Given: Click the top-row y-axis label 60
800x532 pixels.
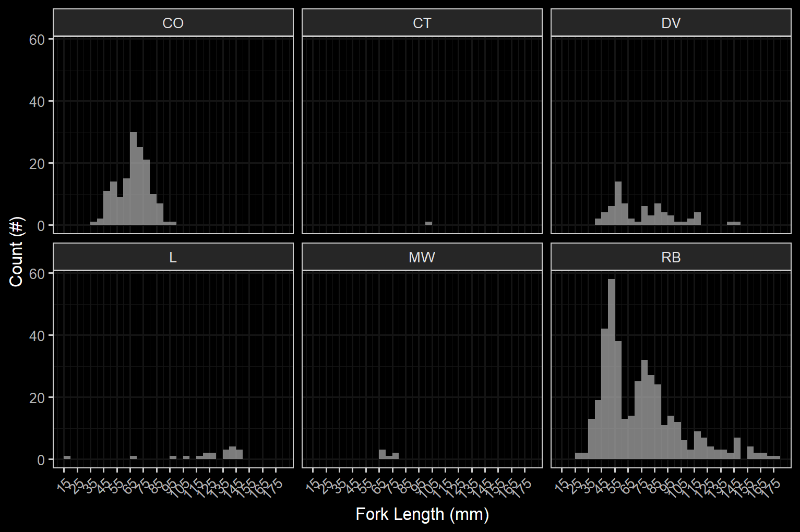Looking at the screenshot, I should (37, 40).
